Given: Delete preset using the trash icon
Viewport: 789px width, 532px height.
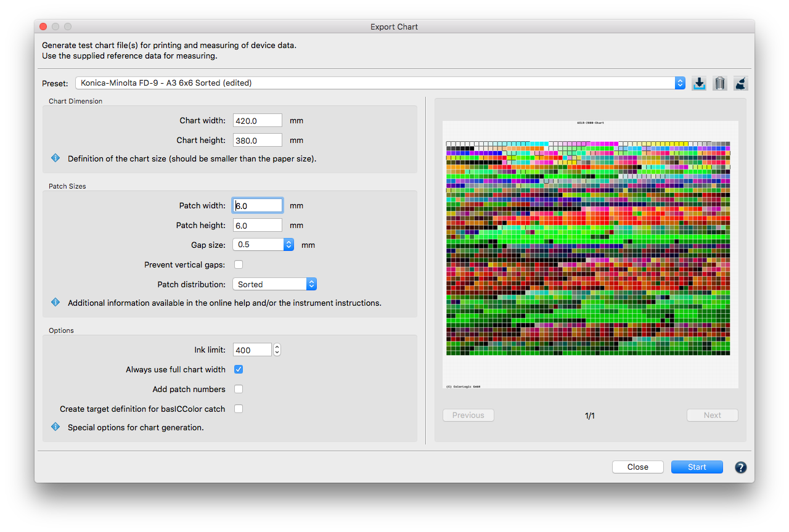Looking at the screenshot, I should click(x=720, y=83).
